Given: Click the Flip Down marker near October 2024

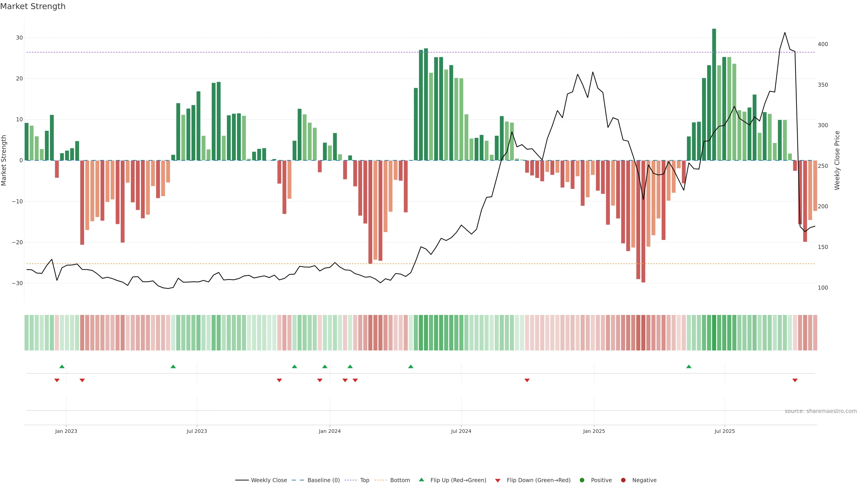Looking at the screenshot, I should (x=527, y=380).
